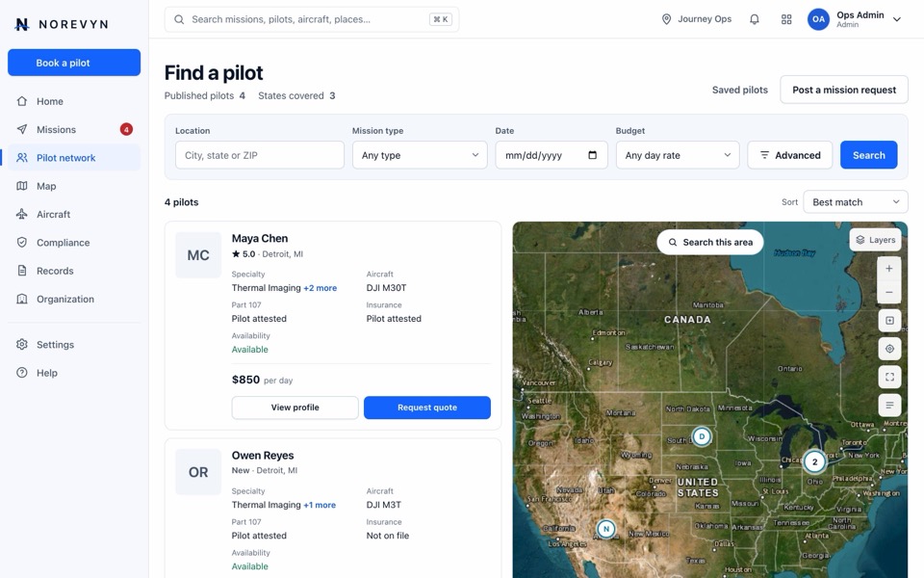
Task: Click the map fit-to-bounds square icon
Action: [889, 320]
